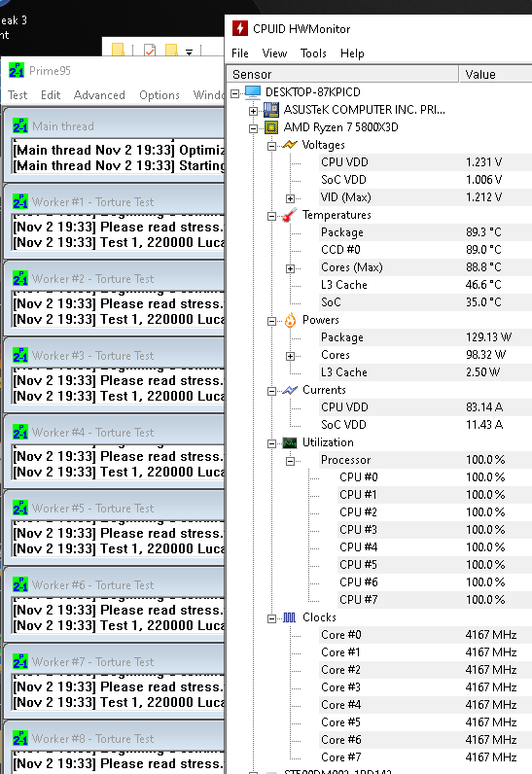Click the Powers flame icon

tap(290, 320)
